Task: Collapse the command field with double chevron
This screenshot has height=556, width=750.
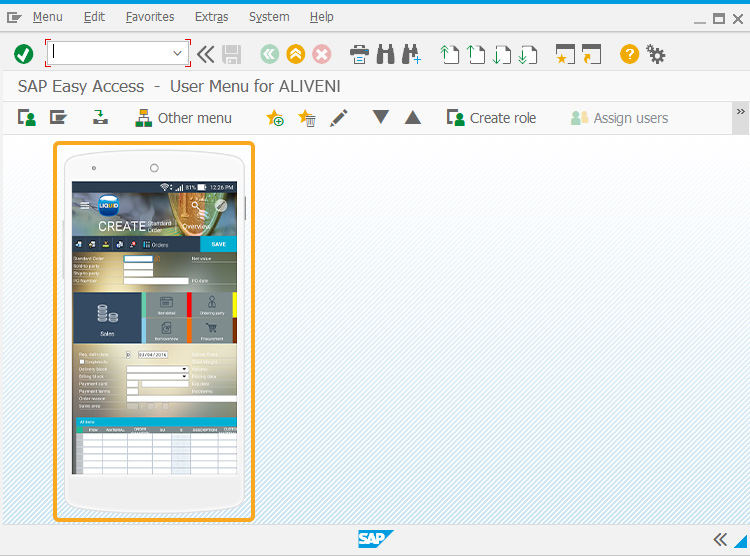Action: [206, 54]
